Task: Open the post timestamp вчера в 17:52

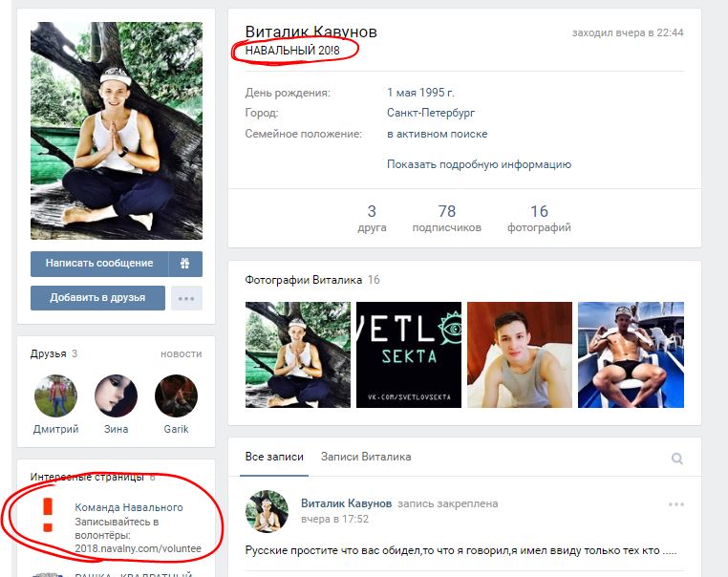Action: (x=334, y=519)
